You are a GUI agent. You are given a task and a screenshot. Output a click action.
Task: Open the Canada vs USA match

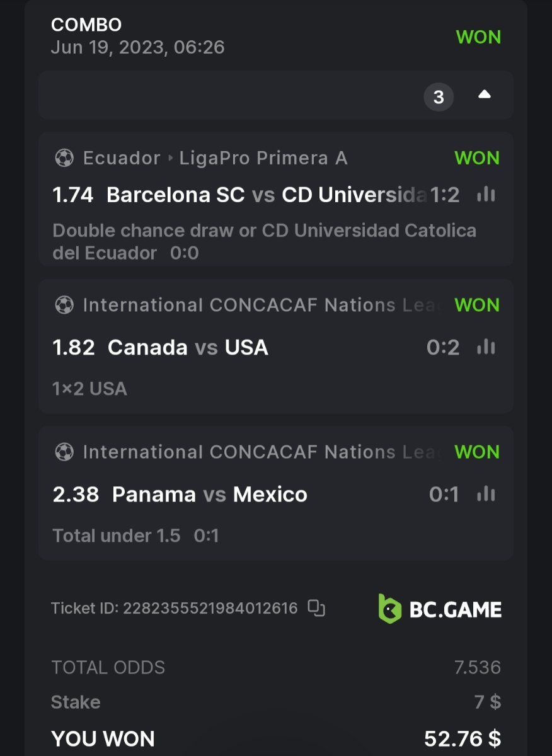[188, 348]
